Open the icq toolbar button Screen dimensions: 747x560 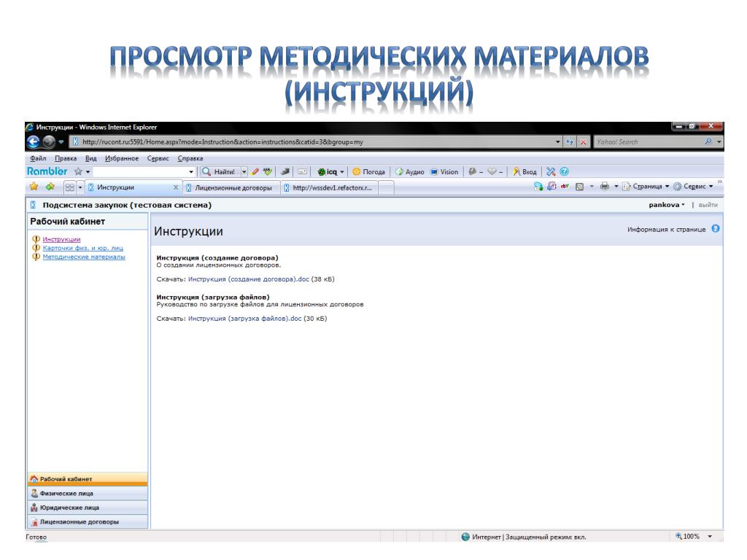[330, 171]
